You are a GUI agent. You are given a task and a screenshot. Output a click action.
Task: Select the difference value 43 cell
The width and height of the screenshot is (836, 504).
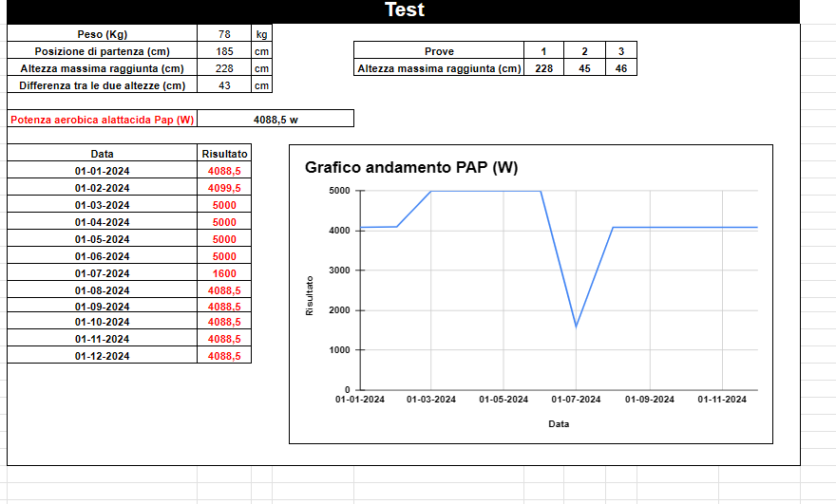[x=224, y=84]
